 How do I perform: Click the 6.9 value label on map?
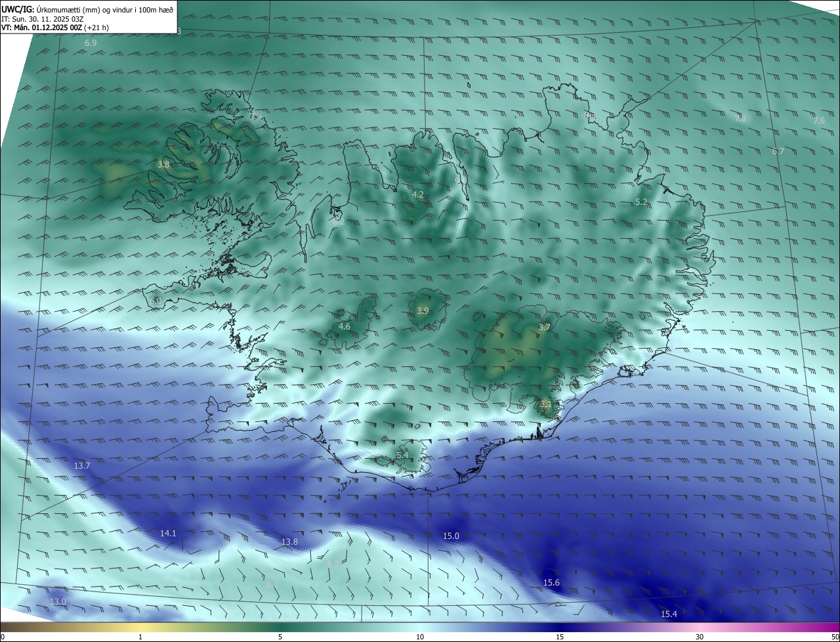pos(91,43)
